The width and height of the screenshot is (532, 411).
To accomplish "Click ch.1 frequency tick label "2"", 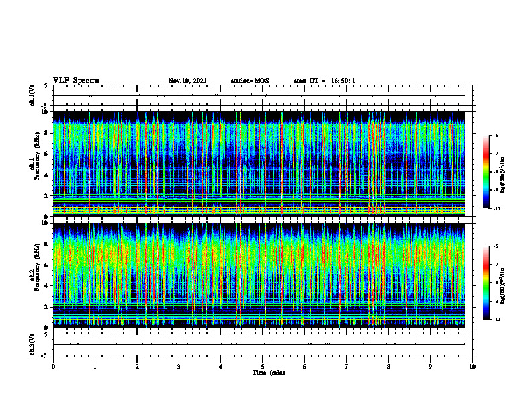I will [x=48, y=196].
